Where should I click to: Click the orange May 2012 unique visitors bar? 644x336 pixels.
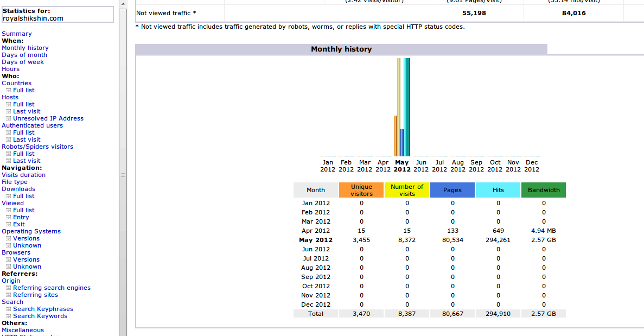(x=396, y=136)
